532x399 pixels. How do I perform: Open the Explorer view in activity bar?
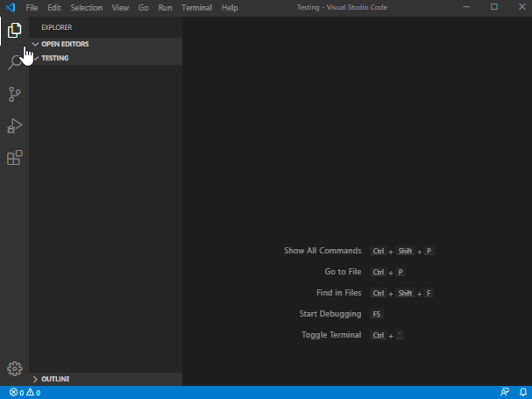14,31
